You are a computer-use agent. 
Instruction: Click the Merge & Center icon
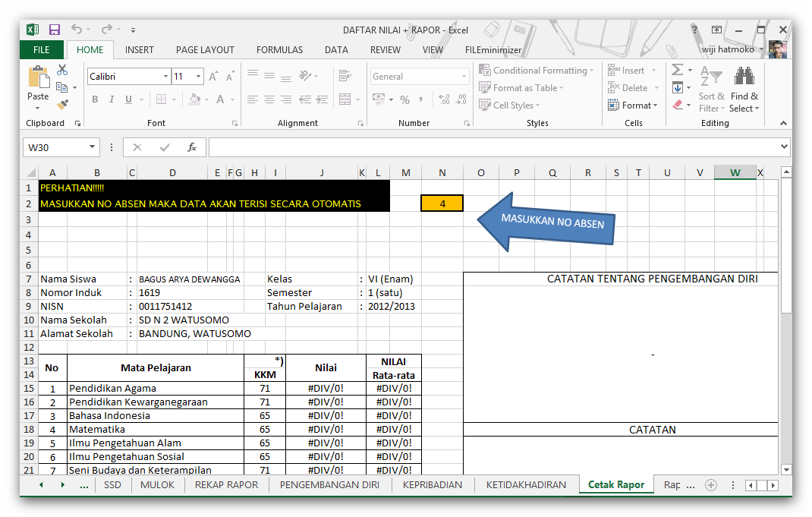(345, 99)
